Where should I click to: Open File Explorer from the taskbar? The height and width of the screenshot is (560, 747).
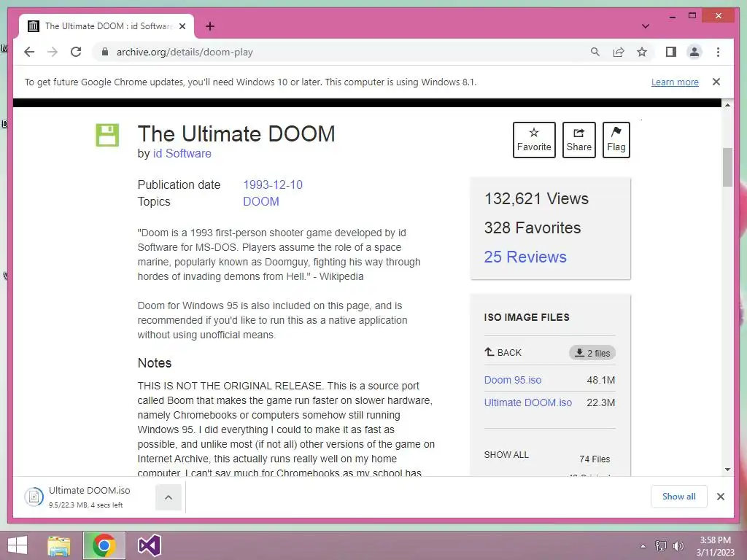tap(59, 545)
